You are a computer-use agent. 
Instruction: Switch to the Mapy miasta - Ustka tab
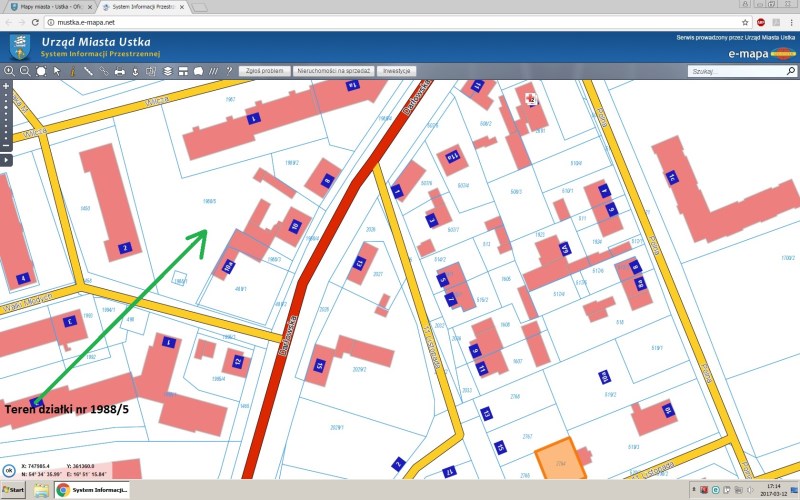click(51, 7)
